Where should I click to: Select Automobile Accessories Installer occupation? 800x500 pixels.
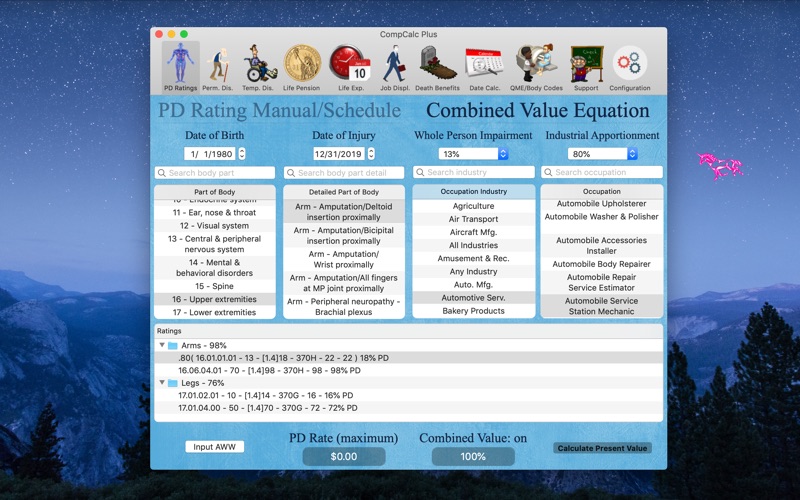coord(602,245)
